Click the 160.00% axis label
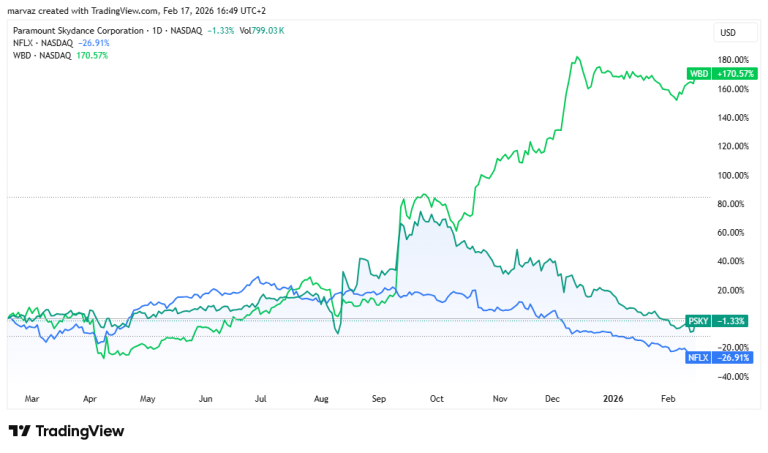Viewport: 768px width, 453px height. (733, 89)
